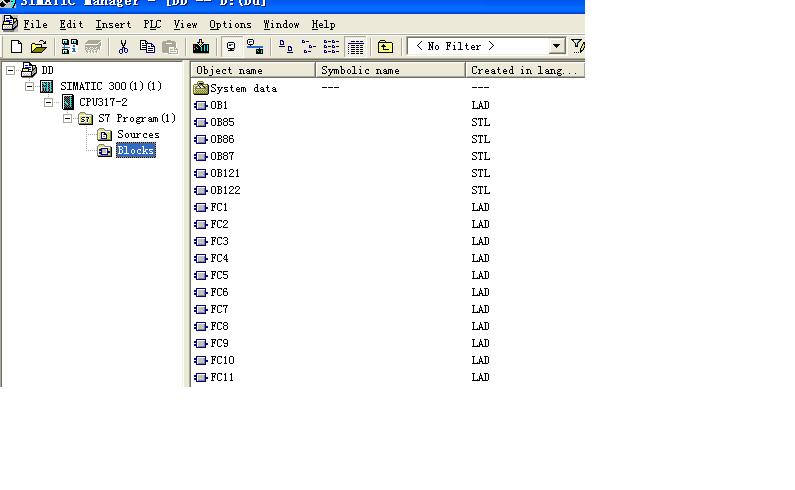Select block FC9 in the list

[219, 343]
